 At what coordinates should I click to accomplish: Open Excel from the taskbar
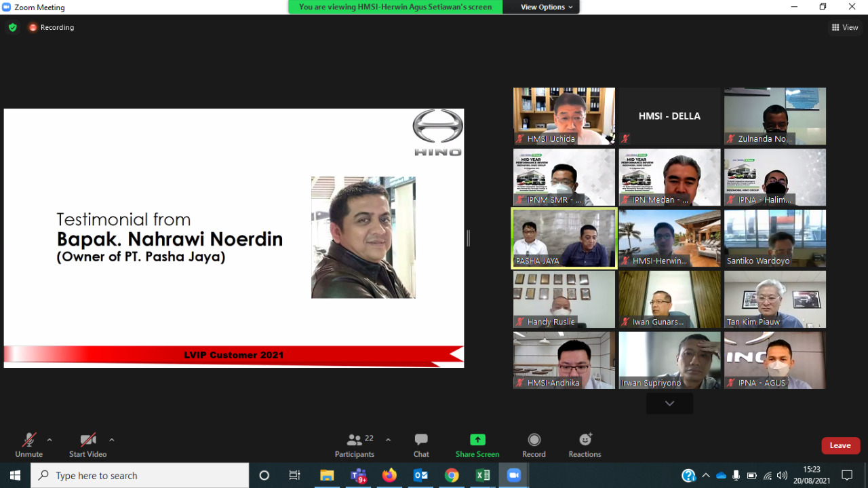(x=483, y=475)
